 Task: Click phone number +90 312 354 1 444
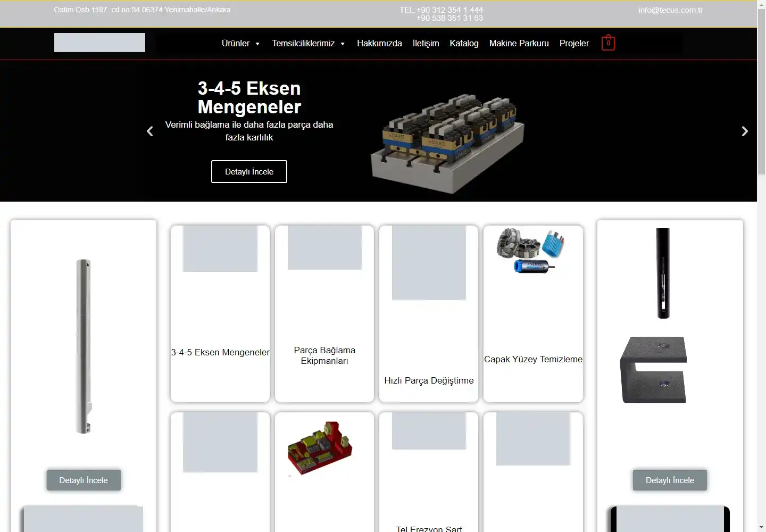pyautogui.click(x=449, y=10)
